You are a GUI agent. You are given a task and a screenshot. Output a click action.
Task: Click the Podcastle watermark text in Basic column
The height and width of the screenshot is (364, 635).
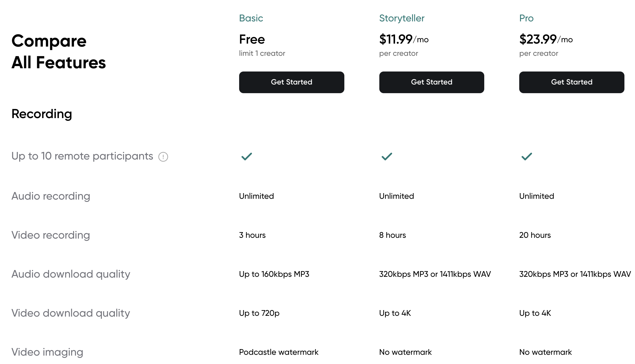pos(279,352)
